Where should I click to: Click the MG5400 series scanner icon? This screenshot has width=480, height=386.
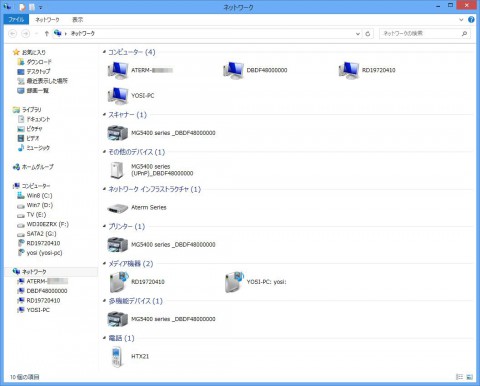point(118,133)
